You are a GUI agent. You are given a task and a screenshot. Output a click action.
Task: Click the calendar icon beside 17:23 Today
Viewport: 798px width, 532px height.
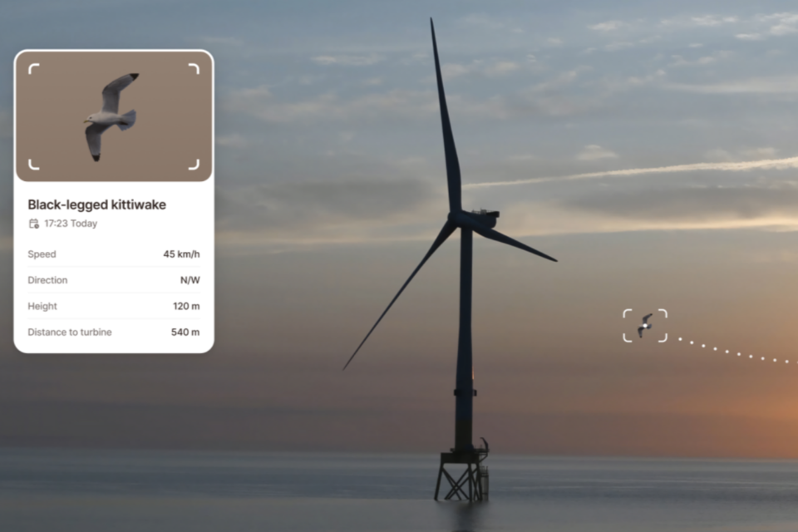[33, 224]
